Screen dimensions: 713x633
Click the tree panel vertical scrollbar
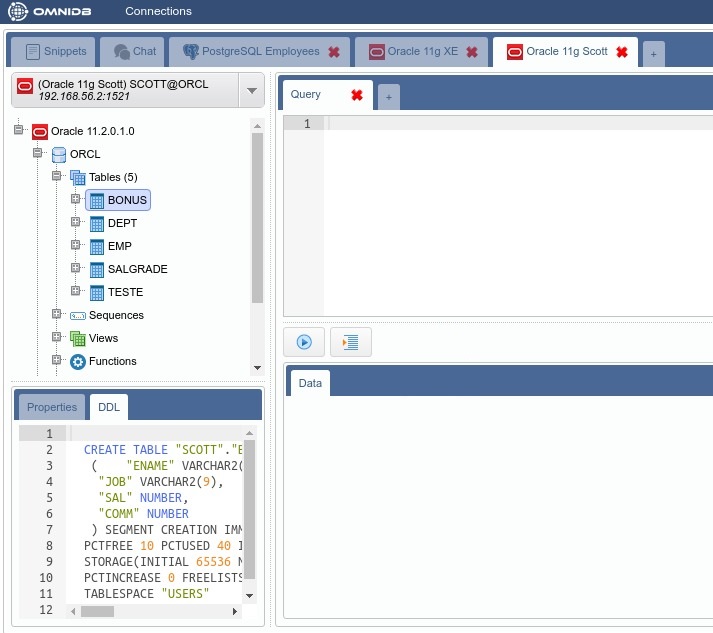pyautogui.click(x=257, y=220)
